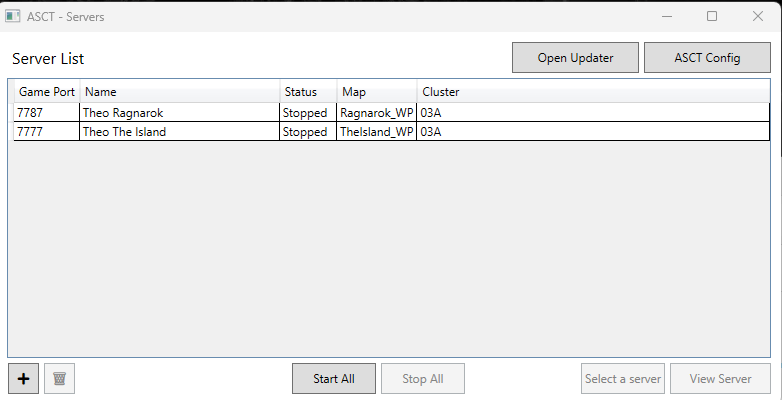Click the Ragnarok_WP map cell
The image size is (782, 400).
coord(377,113)
